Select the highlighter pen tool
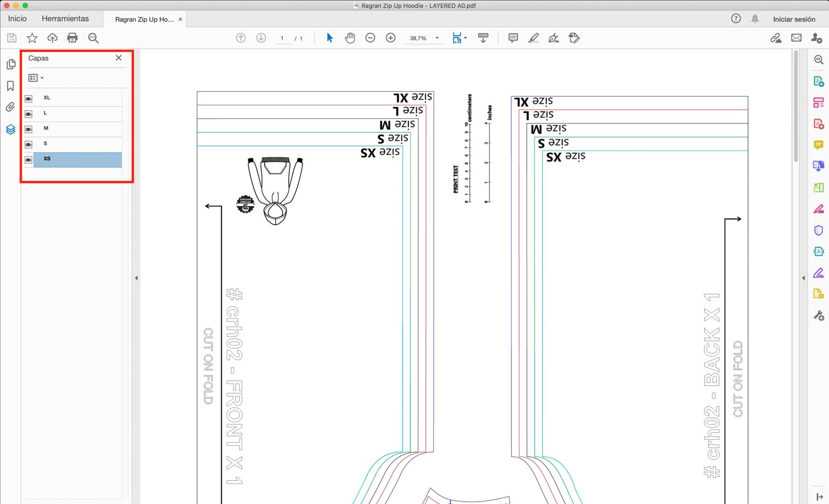The width and height of the screenshot is (829, 504). point(533,38)
